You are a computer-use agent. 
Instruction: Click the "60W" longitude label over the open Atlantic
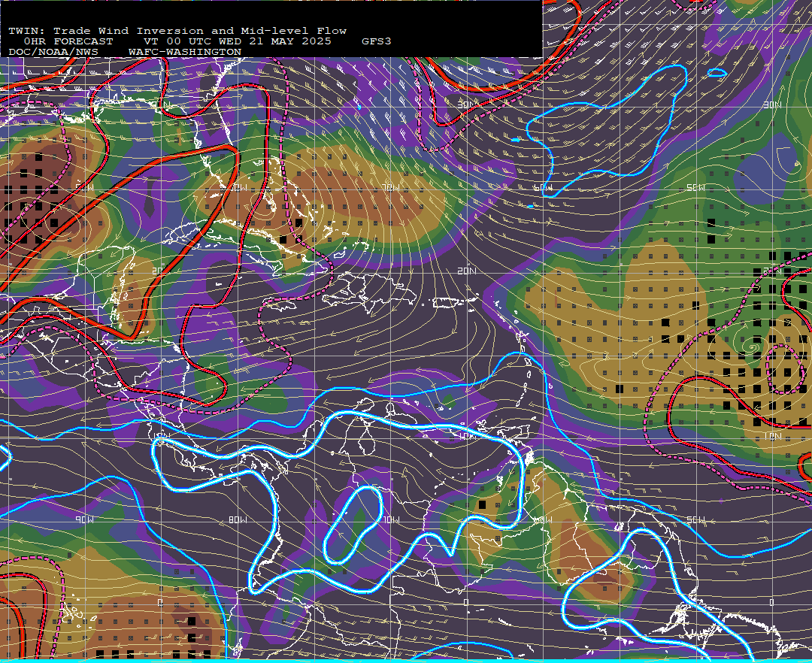pyautogui.click(x=543, y=188)
